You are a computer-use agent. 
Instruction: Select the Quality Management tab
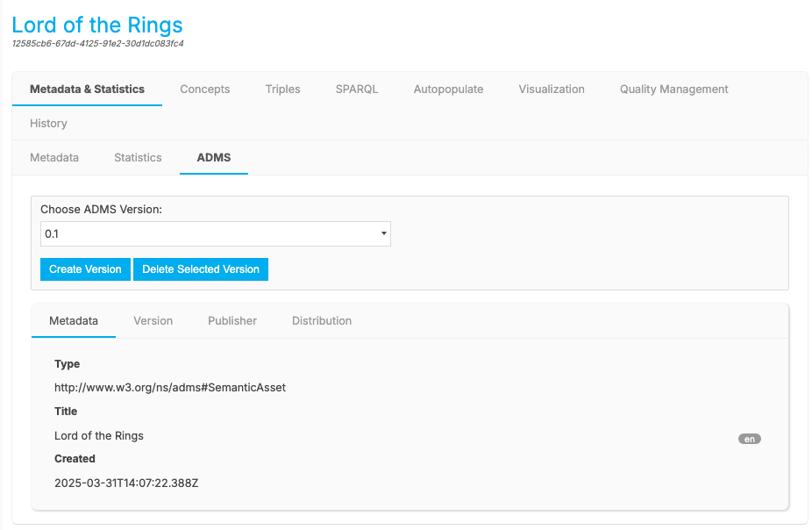[x=673, y=89]
